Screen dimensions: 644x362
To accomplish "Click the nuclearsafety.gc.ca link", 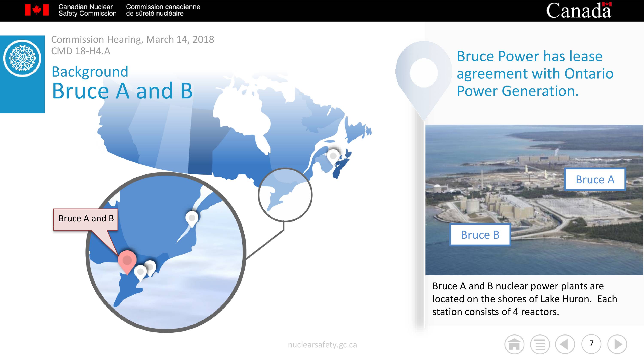I will pyautogui.click(x=322, y=345).
